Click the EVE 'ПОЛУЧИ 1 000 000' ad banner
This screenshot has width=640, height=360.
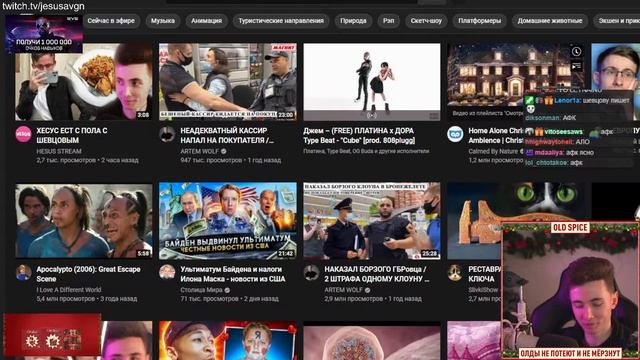[44, 34]
